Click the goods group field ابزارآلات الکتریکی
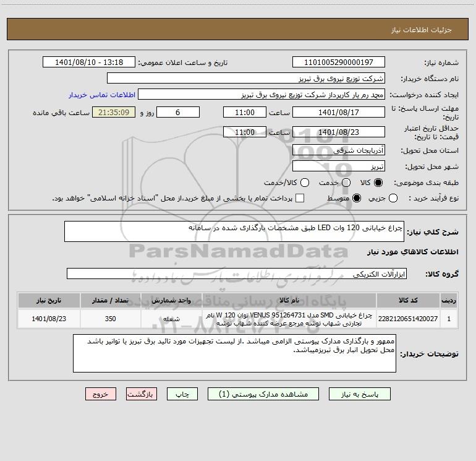The width and height of the screenshot is (476, 461). pos(237,274)
